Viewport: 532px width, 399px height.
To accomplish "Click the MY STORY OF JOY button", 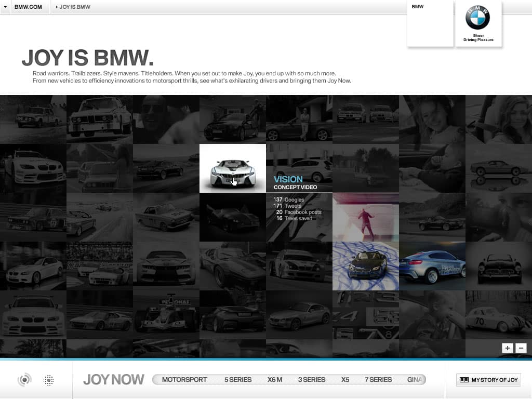I will pos(488,380).
